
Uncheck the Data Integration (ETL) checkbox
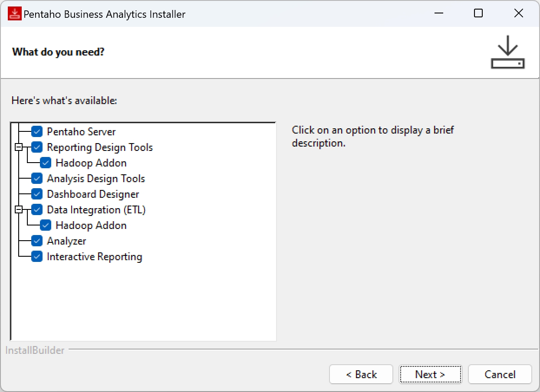(37, 210)
